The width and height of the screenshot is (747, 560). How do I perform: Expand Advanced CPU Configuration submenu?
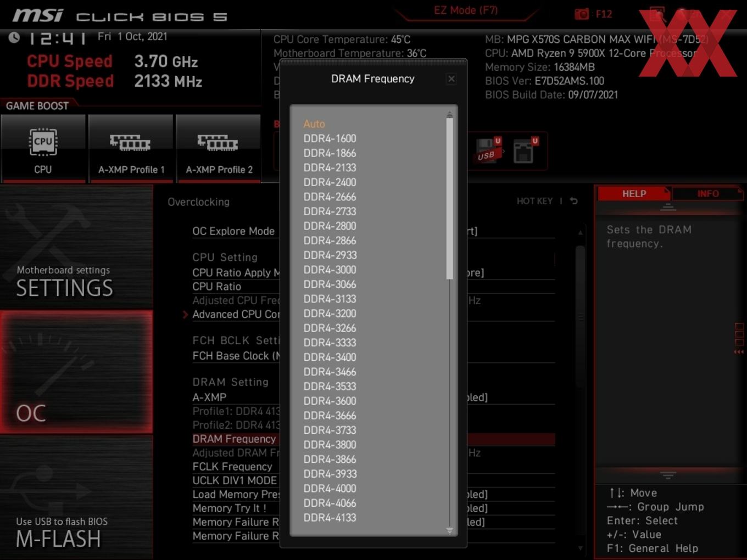[x=236, y=315]
